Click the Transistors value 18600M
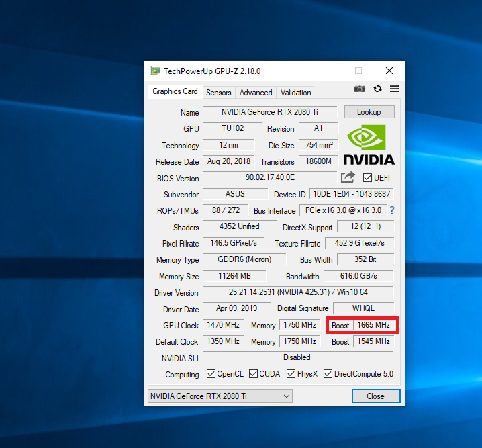Image resolution: width=482 pixels, height=448 pixels. click(318, 161)
